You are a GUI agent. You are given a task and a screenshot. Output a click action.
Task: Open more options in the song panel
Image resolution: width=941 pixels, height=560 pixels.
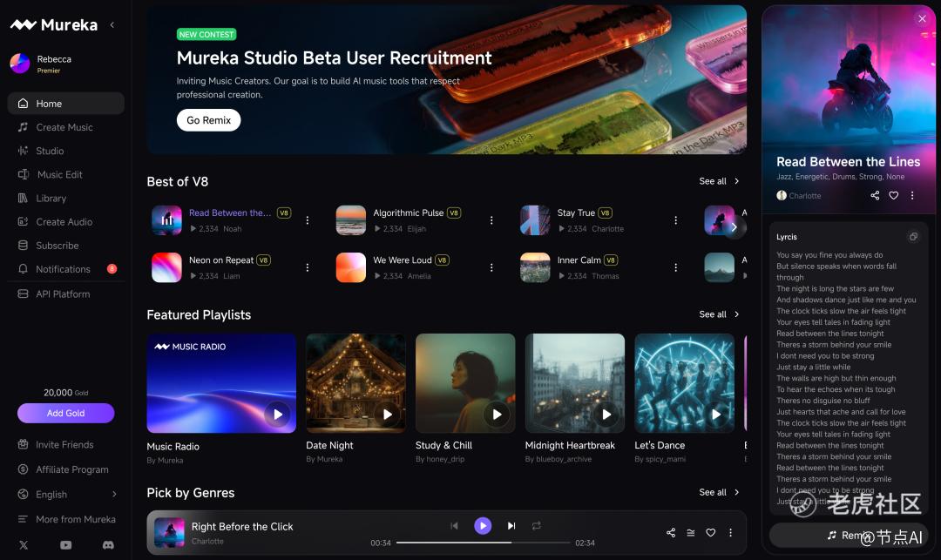pos(912,195)
